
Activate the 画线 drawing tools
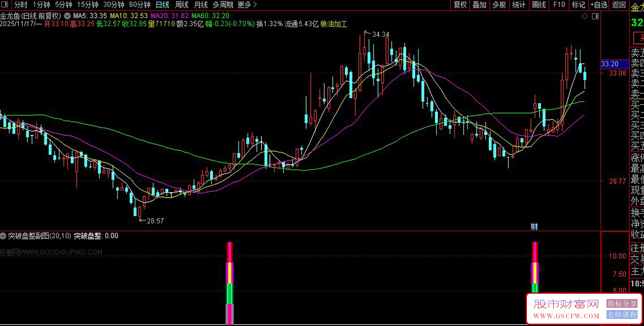(x=539, y=5)
